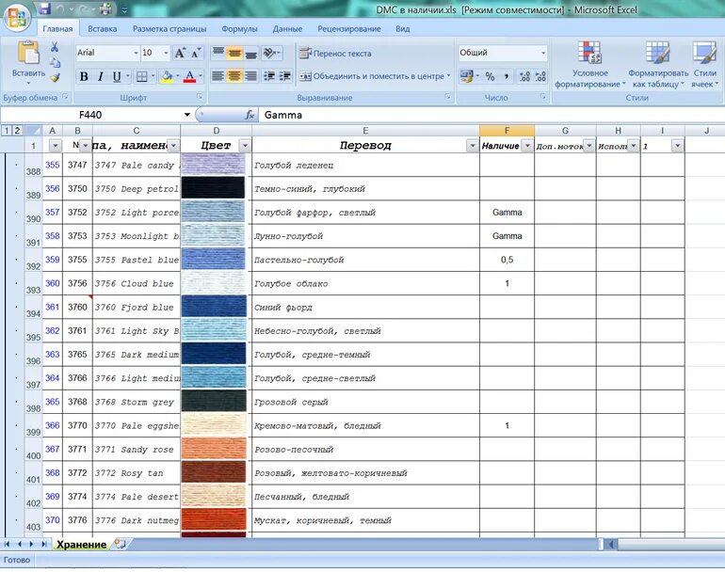Apply percent style format
The height and width of the screenshot is (588, 725).
click(x=490, y=76)
